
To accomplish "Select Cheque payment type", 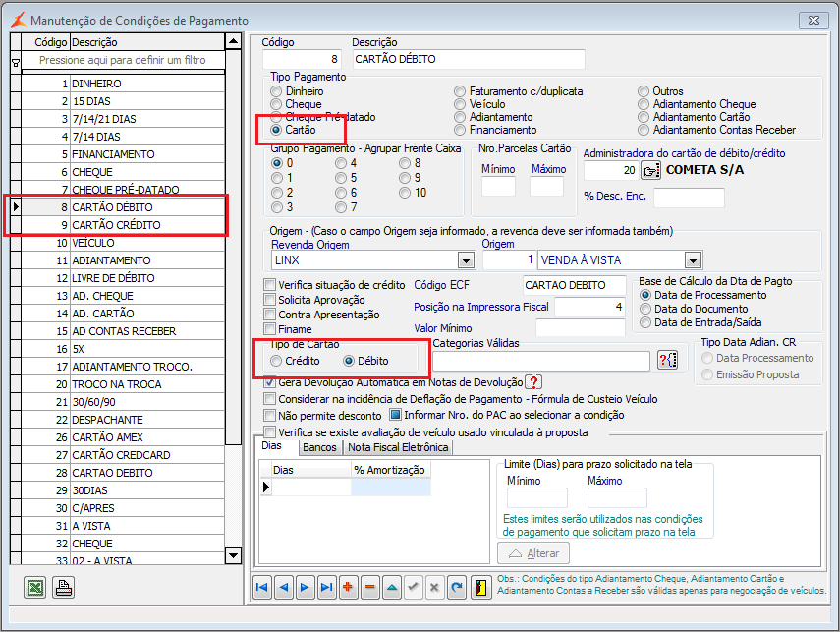I will coord(297,104).
